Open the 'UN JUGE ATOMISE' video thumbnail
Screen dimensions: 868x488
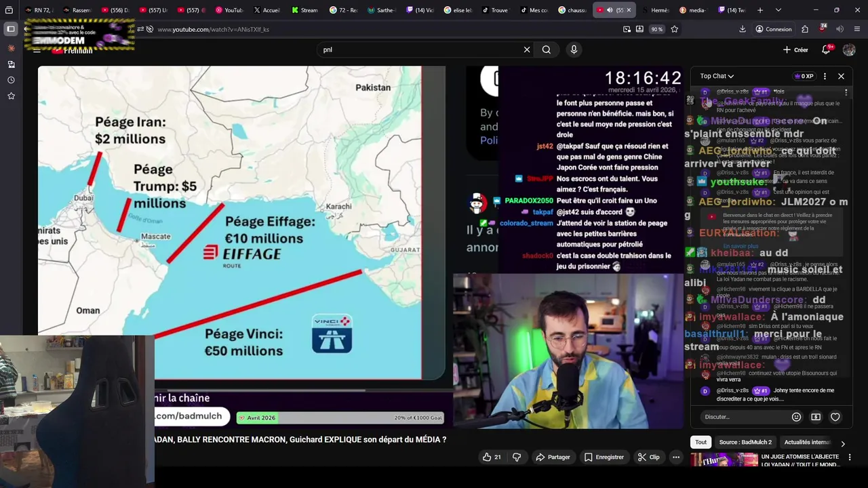724,460
